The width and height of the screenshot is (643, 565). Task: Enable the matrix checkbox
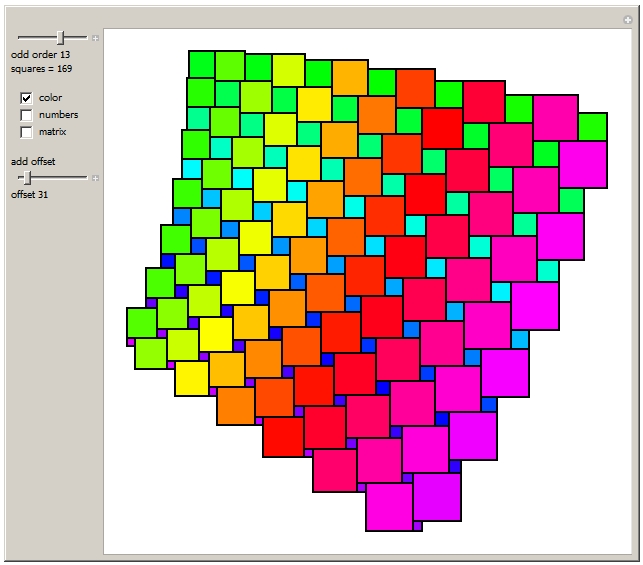(x=26, y=132)
